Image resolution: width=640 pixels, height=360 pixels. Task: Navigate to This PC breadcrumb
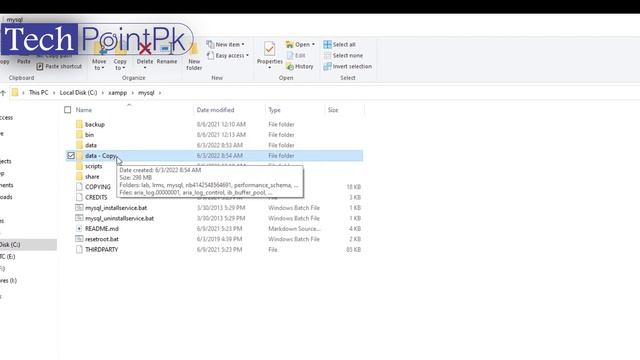click(x=38, y=93)
